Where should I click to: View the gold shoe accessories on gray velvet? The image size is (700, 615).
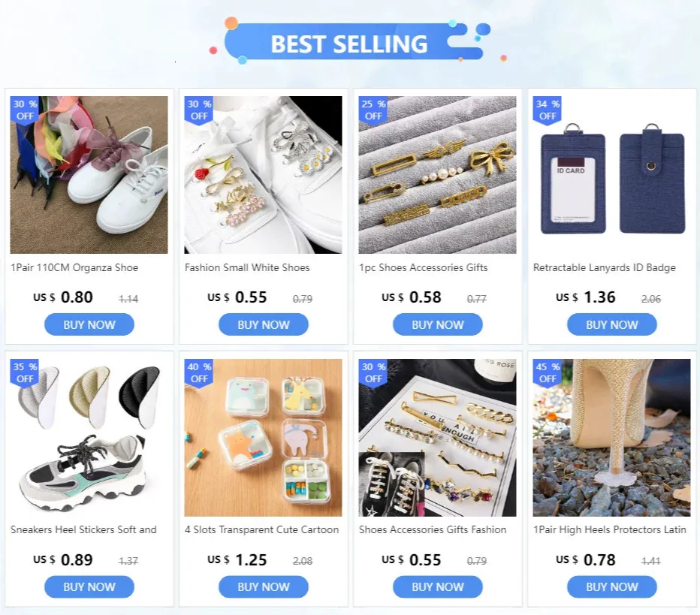coord(437,175)
